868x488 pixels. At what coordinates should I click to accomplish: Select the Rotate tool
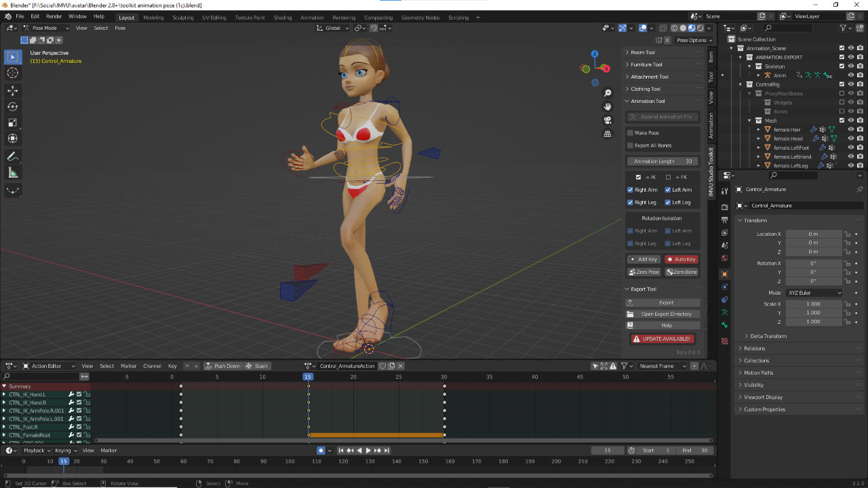point(13,106)
